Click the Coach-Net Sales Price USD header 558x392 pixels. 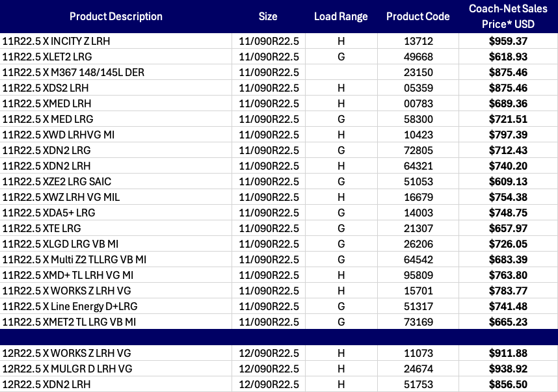[508, 16]
